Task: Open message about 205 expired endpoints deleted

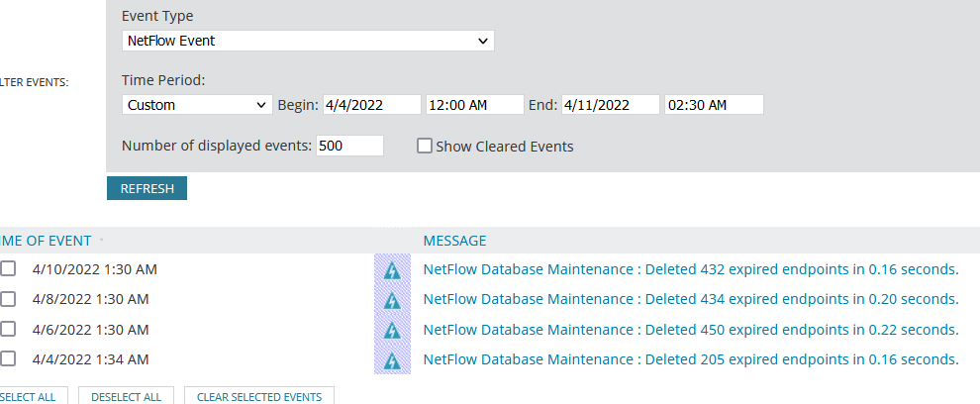Action: [x=691, y=359]
